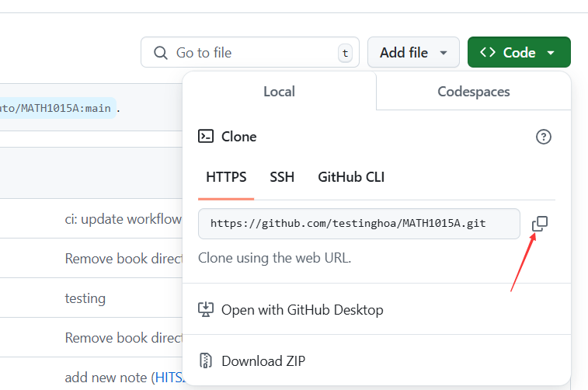Viewport: 588px width, 390px height.
Task: Click the angle brackets icon on Code button
Action: [x=488, y=53]
